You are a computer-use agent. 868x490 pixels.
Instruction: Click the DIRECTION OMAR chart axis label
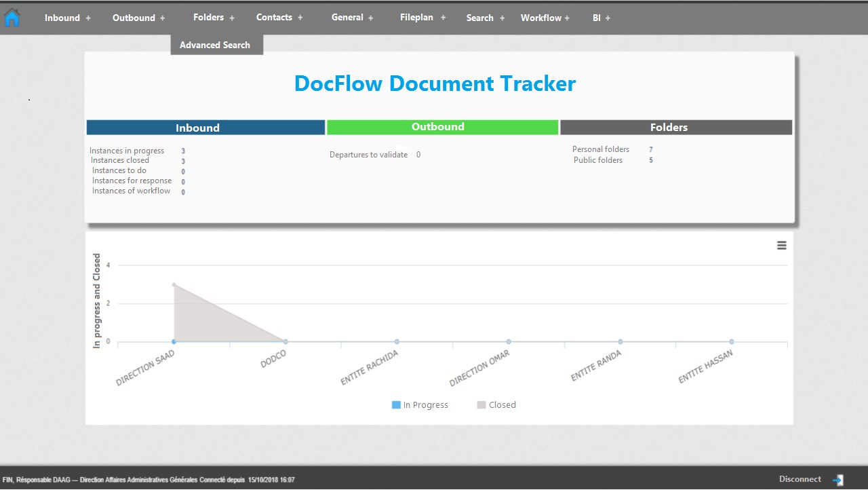pos(479,369)
